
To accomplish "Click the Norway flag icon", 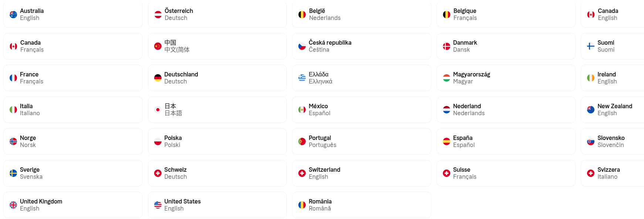I will point(13,141).
